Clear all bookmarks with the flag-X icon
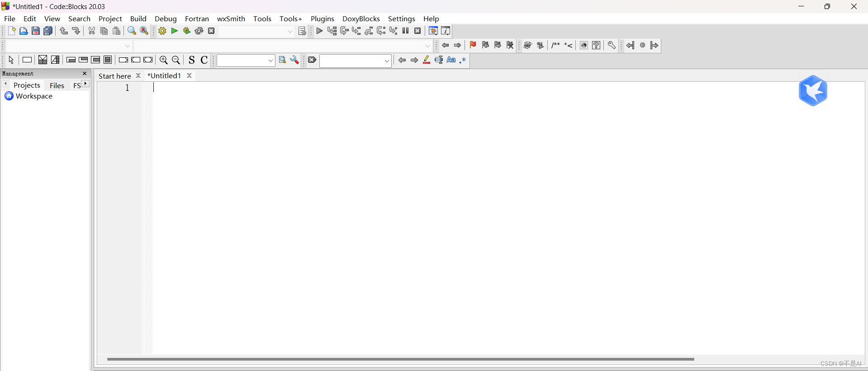Image resolution: width=868 pixels, height=371 pixels. pyautogui.click(x=510, y=45)
